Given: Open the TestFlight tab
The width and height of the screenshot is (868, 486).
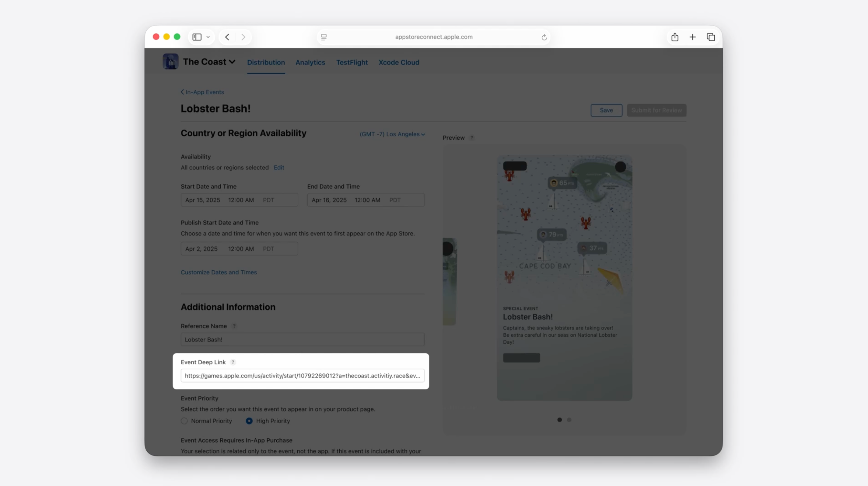Looking at the screenshot, I should click(x=352, y=62).
